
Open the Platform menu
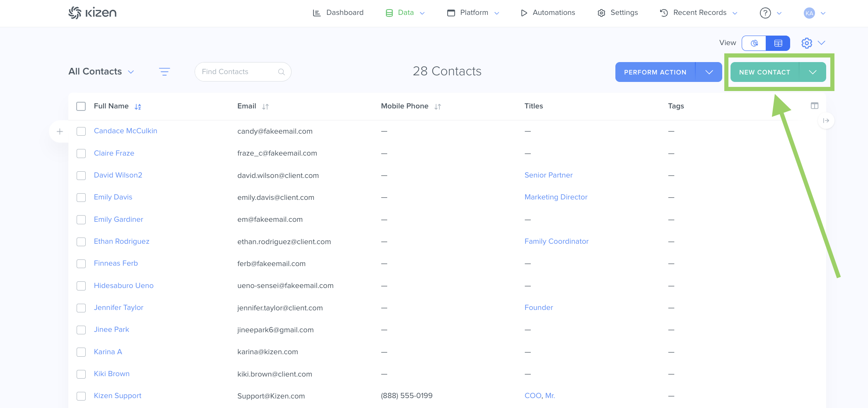click(x=474, y=13)
